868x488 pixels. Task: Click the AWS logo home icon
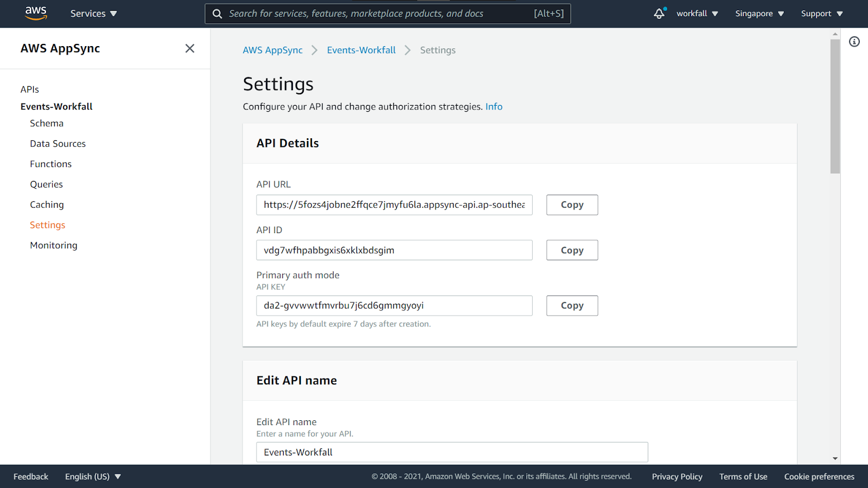36,13
